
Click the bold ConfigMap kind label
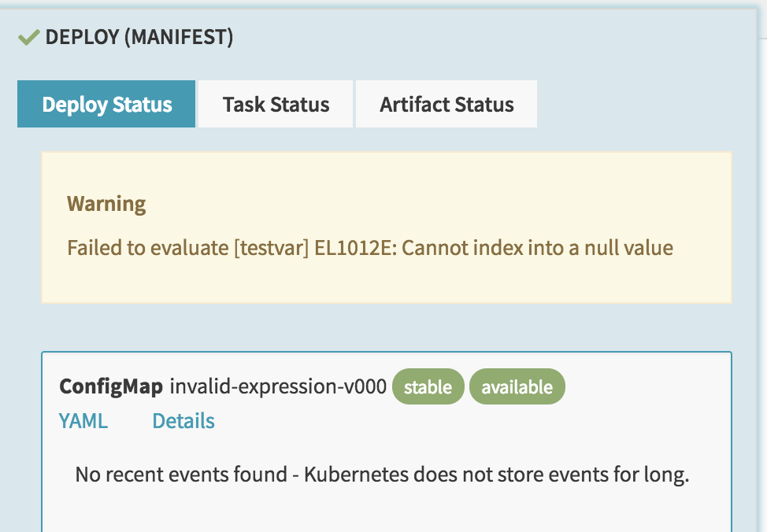coord(111,386)
